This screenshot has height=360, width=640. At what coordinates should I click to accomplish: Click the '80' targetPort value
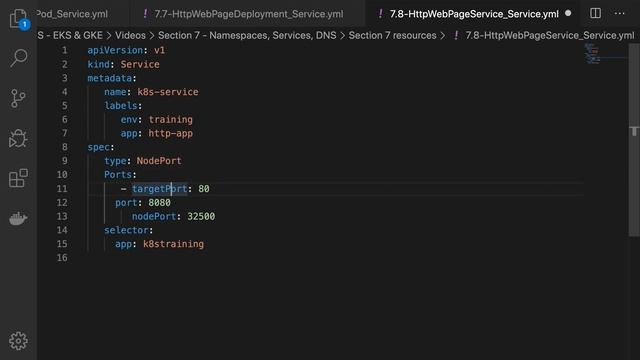click(x=204, y=189)
